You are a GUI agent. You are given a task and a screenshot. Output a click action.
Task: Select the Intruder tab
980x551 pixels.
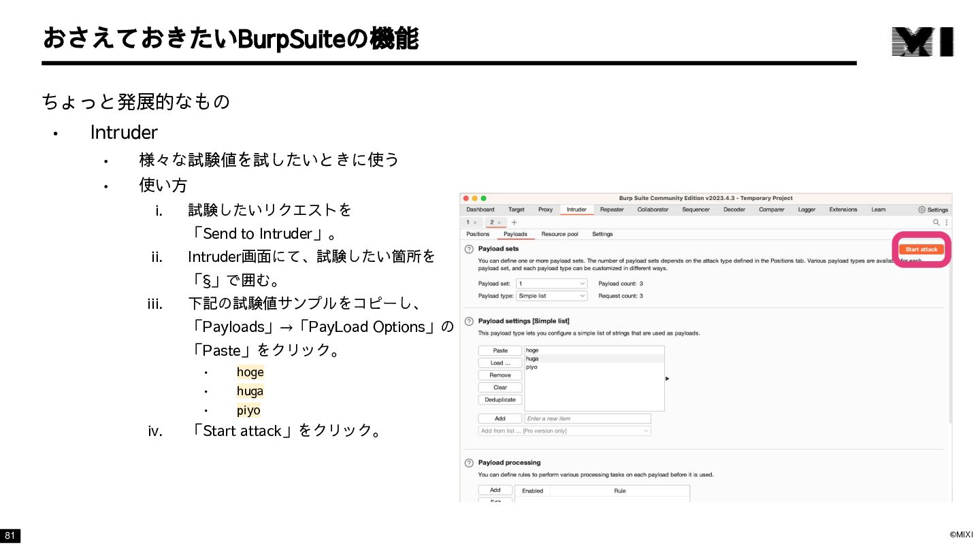[576, 210]
